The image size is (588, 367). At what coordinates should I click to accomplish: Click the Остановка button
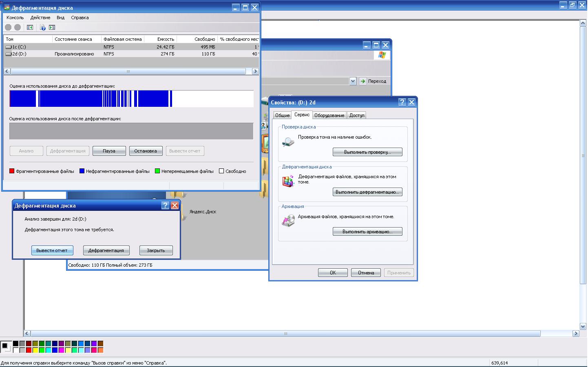pyautogui.click(x=146, y=151)
